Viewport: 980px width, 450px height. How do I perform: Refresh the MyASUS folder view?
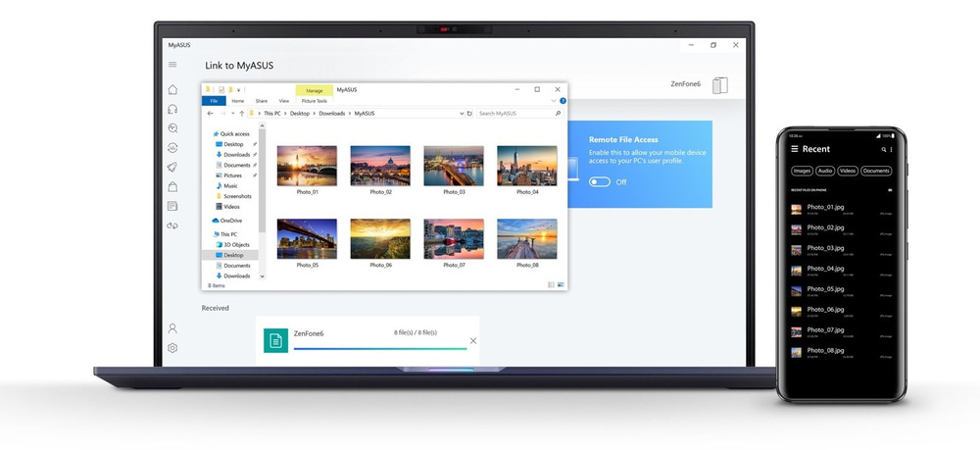pyautogui.click(x=469, y=113)
